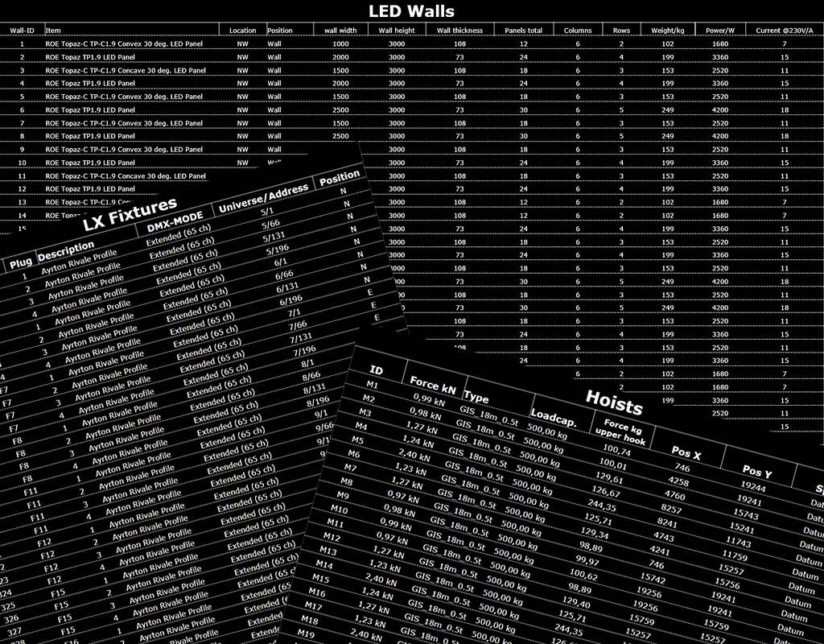Click the Pos X value 15742

[x=653, y=579]
